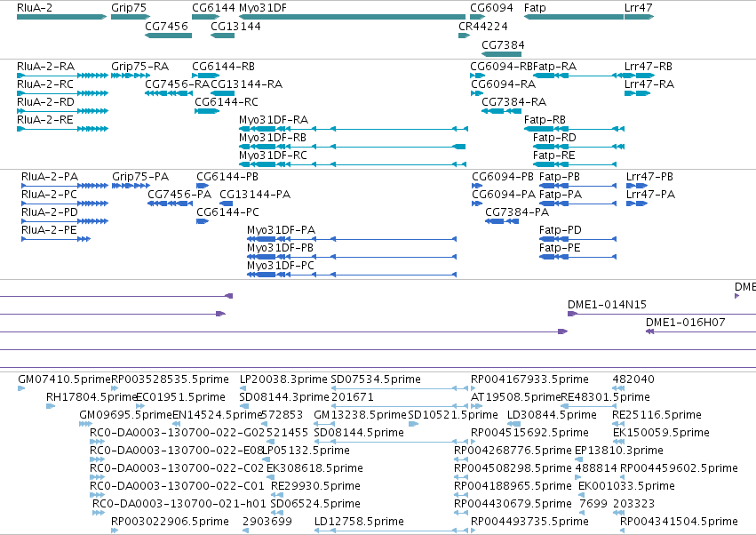Click EST LD12758.5prime
This screenshot has height=535, width=756.
coord(391,531)
